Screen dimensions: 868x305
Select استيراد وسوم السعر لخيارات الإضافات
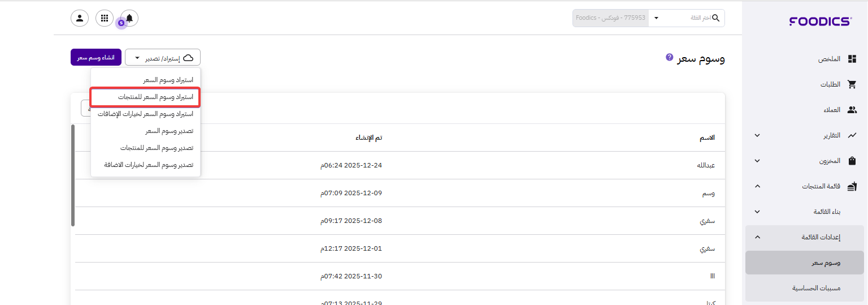pos(145,114)
